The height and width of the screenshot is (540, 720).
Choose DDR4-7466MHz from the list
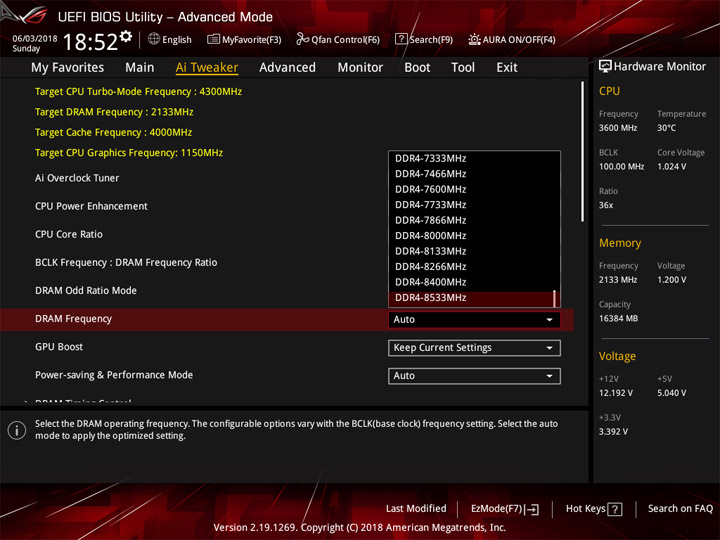[x=474, y=174]
